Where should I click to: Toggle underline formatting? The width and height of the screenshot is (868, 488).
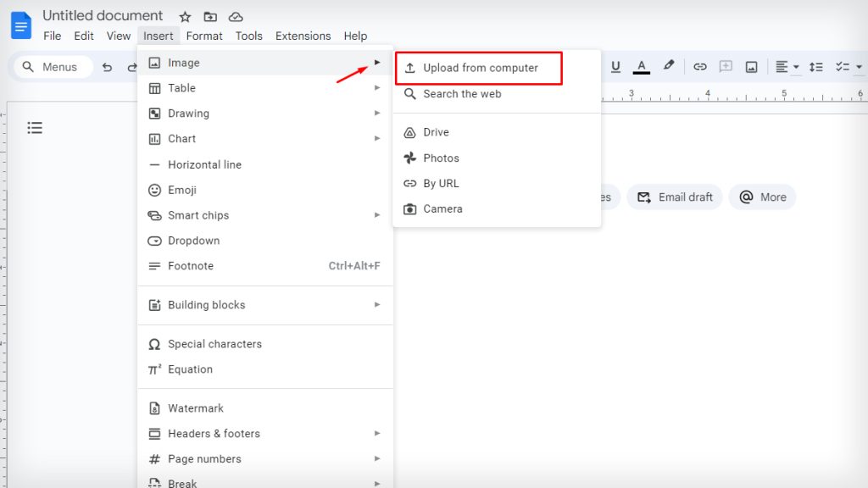(x=616, y=66)
